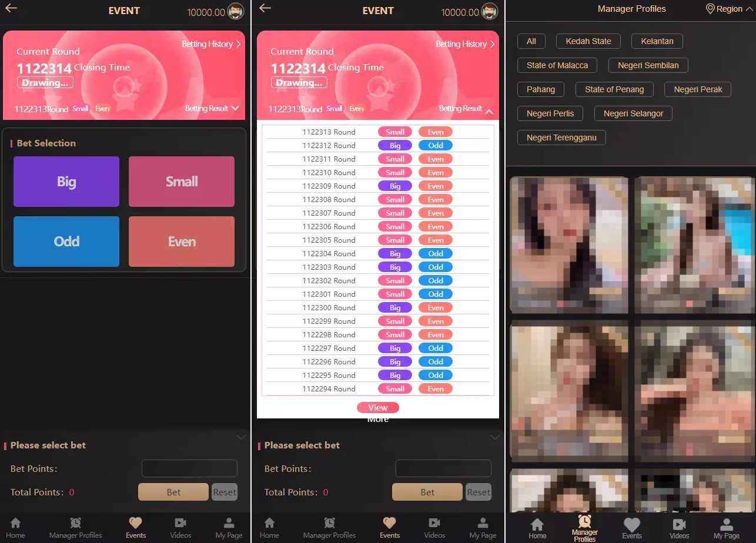The height and width of the screenshot is (543, 756).
Task: Focus the Bet Points input on the leftmost screen
Action: [189, 468]
